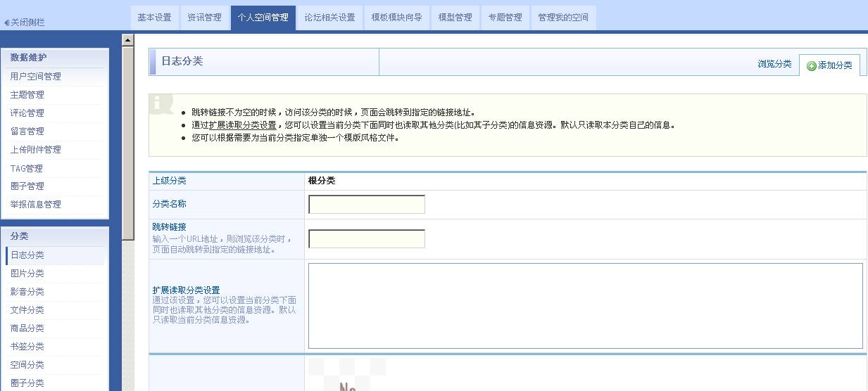Open the 基本设置 tab
The height and width of the screenshot is (391, 868).
tap(154, 18)
